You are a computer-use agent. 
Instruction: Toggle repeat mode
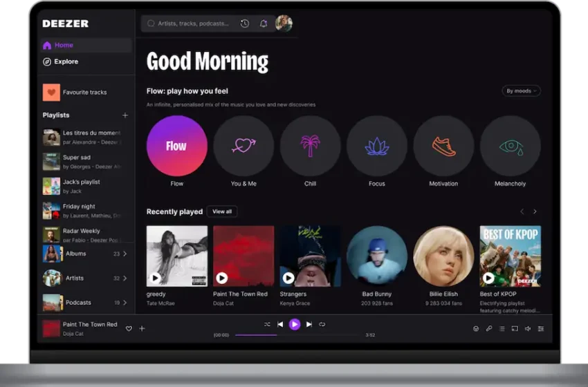click(322, 324)
